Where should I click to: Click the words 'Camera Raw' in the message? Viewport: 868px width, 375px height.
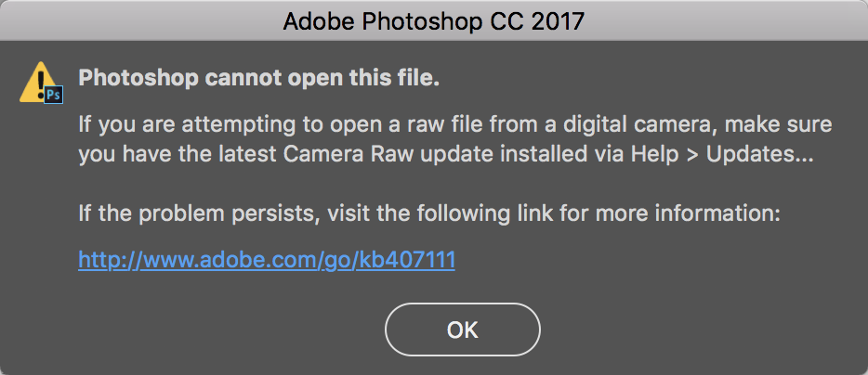349,155
